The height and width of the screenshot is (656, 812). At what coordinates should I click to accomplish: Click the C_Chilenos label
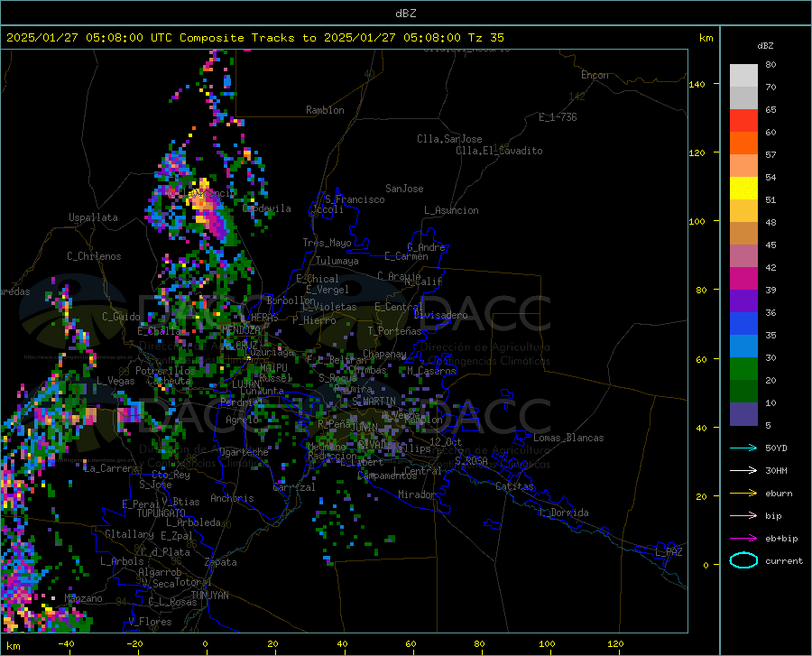coord(94,256)
